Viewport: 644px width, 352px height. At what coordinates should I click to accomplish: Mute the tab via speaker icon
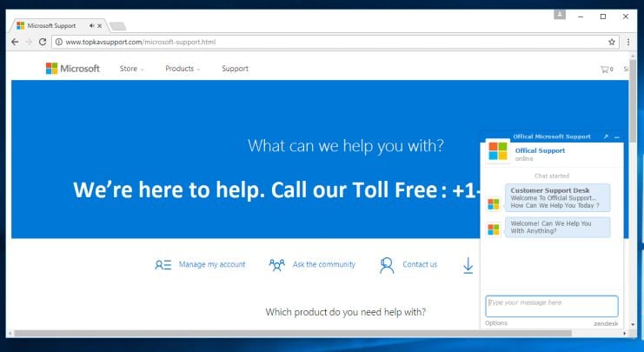91,25
